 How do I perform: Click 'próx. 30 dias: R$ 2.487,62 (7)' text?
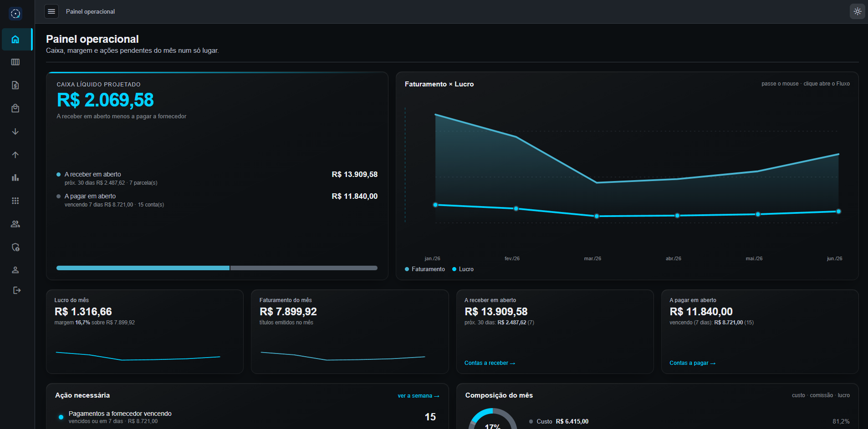tap(499, 323)
